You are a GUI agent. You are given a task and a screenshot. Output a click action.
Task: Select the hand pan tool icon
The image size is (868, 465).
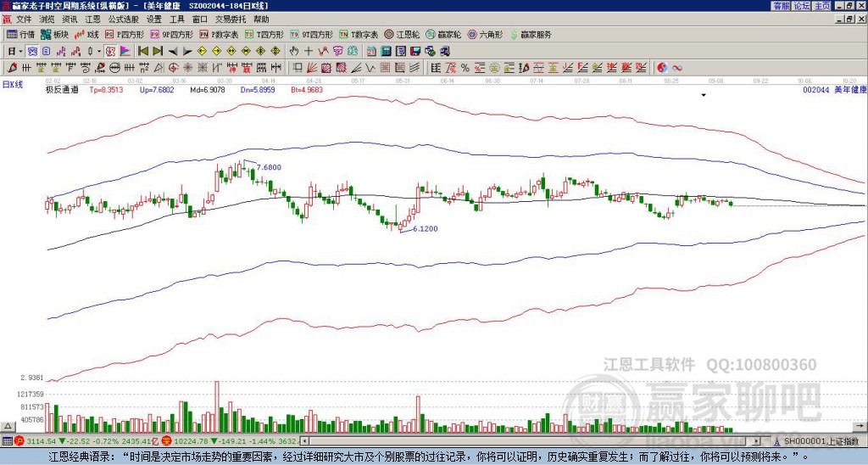point(294,52)
